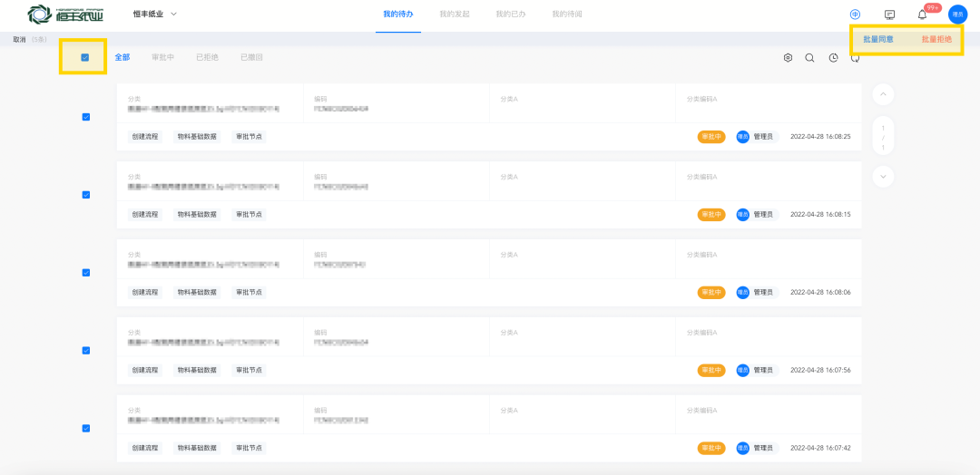The height and width of the screenshot is (475, 980).
Task: Click the timestamp 2022-04-28 16:08:06
Action: tap(820, 292)
